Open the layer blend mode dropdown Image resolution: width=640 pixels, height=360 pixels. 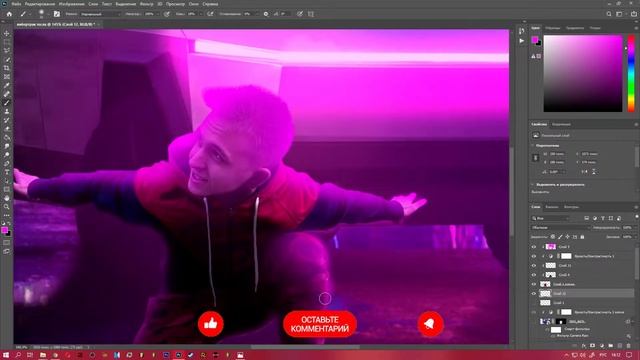[x=561, y=227]
